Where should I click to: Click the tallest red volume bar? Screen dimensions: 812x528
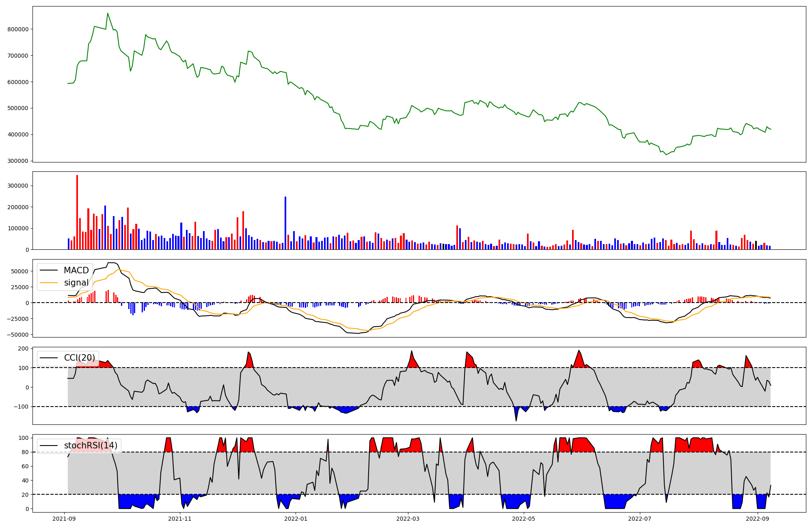[x=77, y=211]
